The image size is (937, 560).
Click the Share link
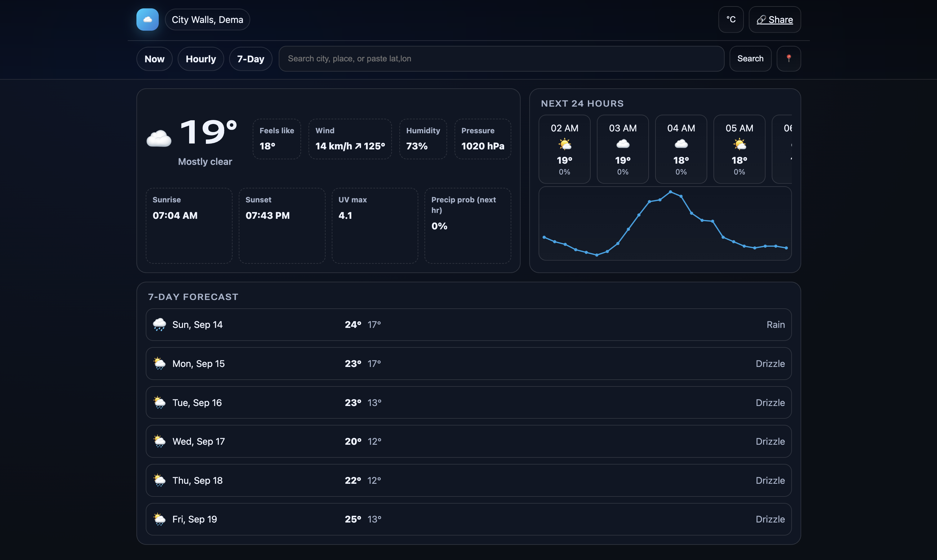pyautogui.click(x=775, y=20)
